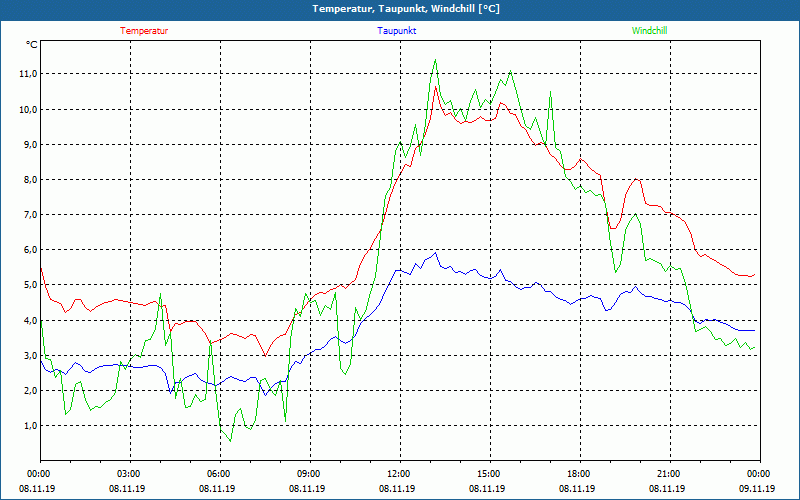This screenshot has height=500, width=800.
Task: Click the 10,0 y-axis value label
Action: click(x=27, y=109)
